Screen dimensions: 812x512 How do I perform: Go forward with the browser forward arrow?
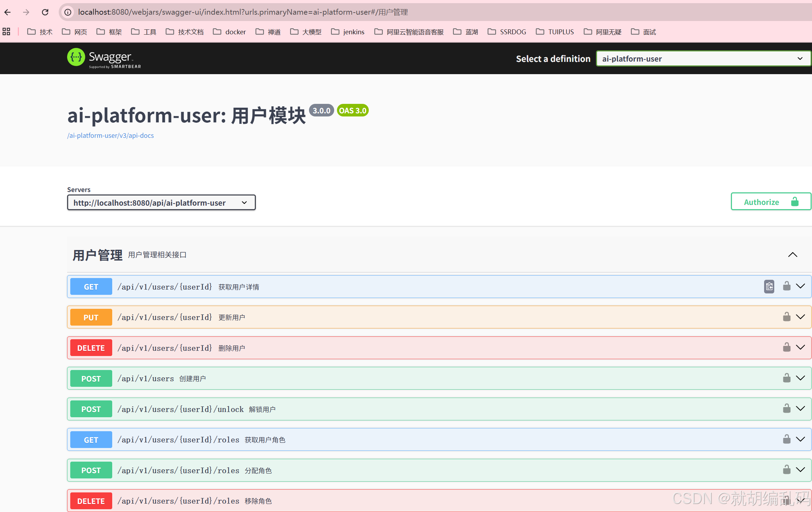point(26,12)
